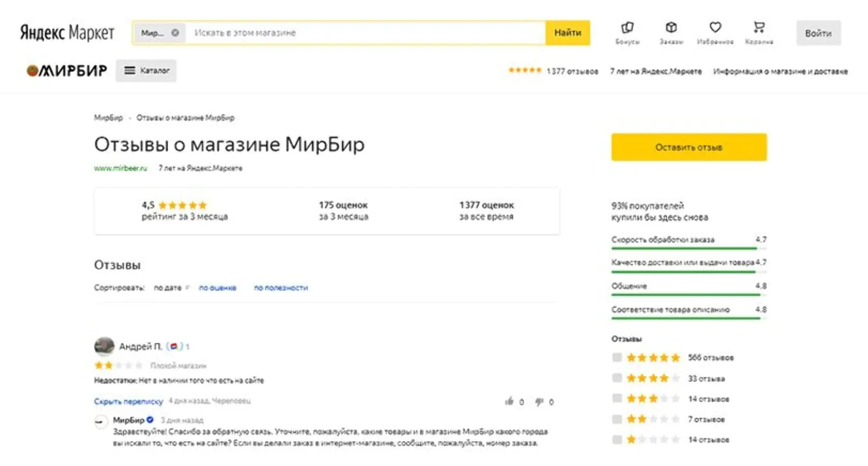Click the 7 отзывов label
The width and height of the screenshot is (868, 466).
(x=706, y=419)
